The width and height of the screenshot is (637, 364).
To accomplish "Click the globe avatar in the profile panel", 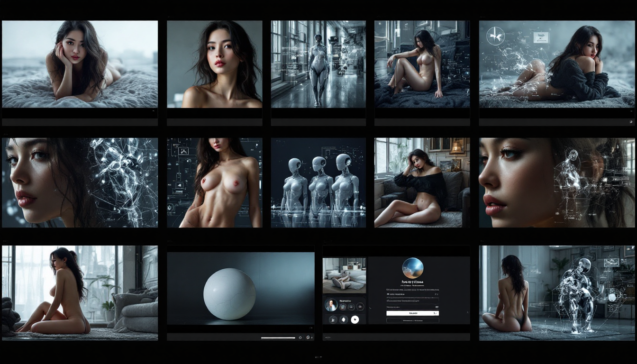I will 413,269.
